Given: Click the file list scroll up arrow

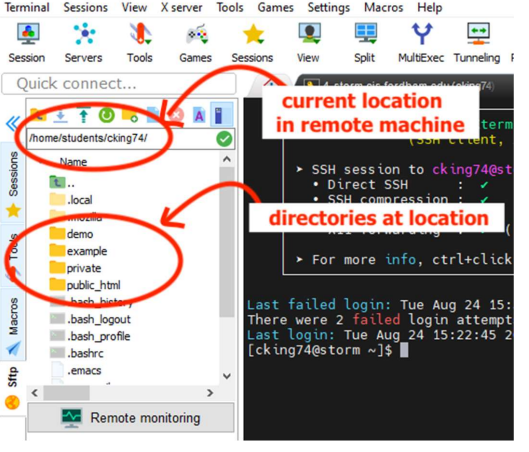Looking at the screenshot, I should coord(227,159).
